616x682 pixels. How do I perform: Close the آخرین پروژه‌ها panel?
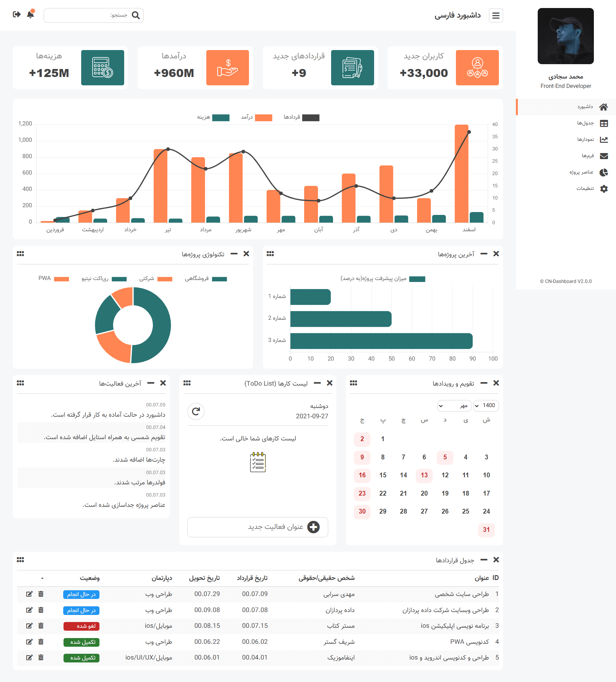[x=496, y=254]
